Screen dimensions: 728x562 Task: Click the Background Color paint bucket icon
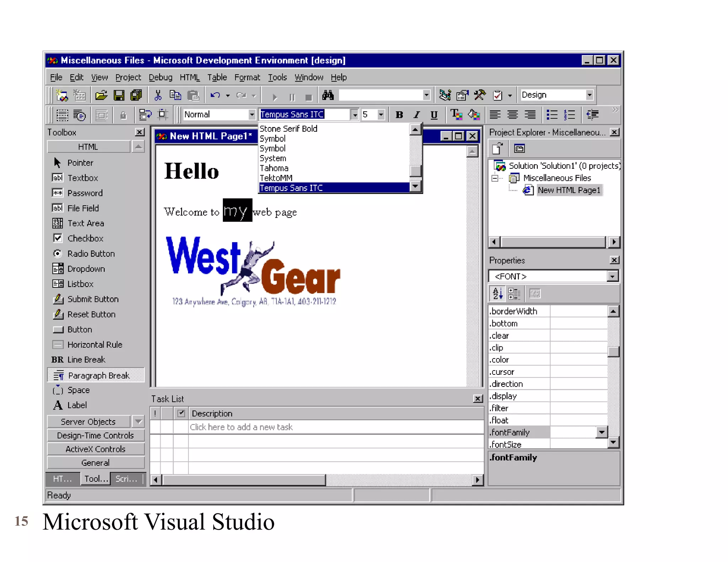[474, 115]
